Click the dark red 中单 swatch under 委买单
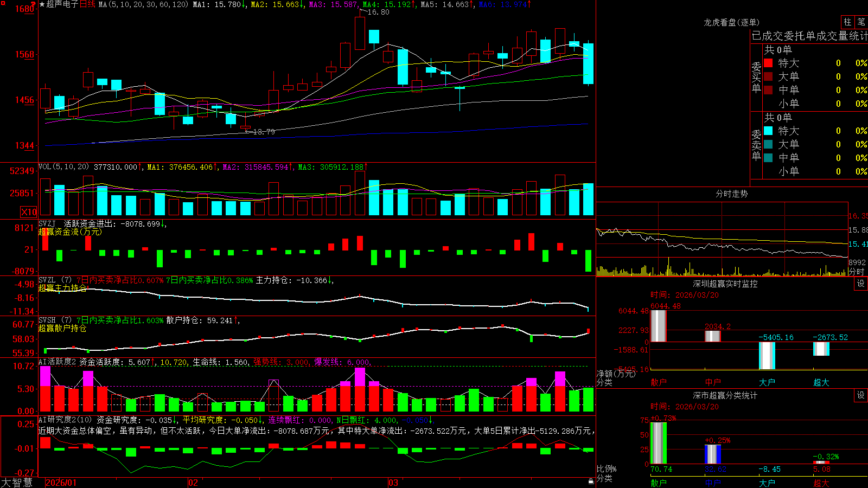 click(x=768, y=90)
